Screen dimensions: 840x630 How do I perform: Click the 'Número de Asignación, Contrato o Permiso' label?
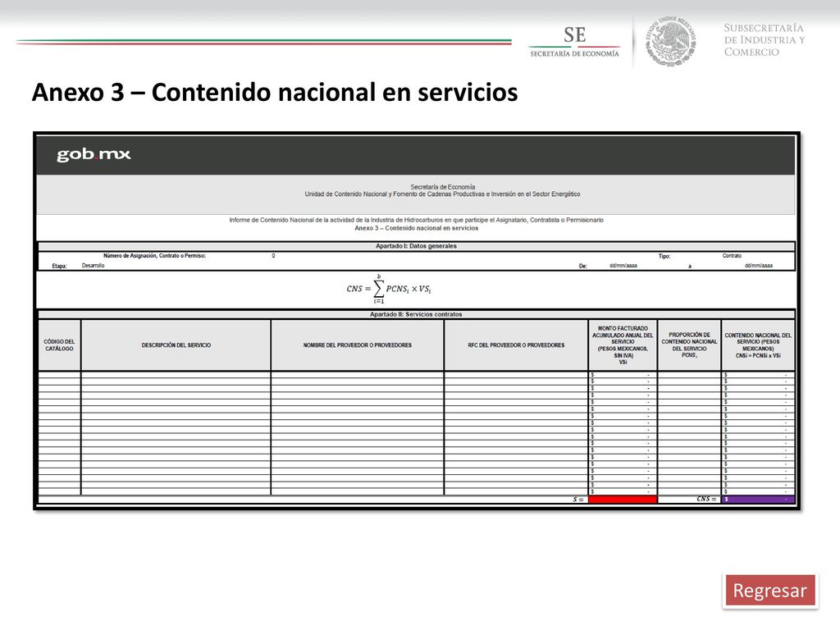click(154, 256)
